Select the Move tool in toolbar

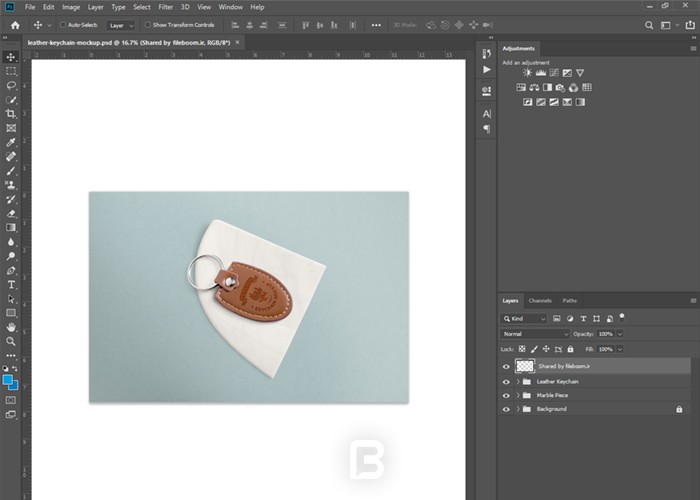tap(11, 57)
